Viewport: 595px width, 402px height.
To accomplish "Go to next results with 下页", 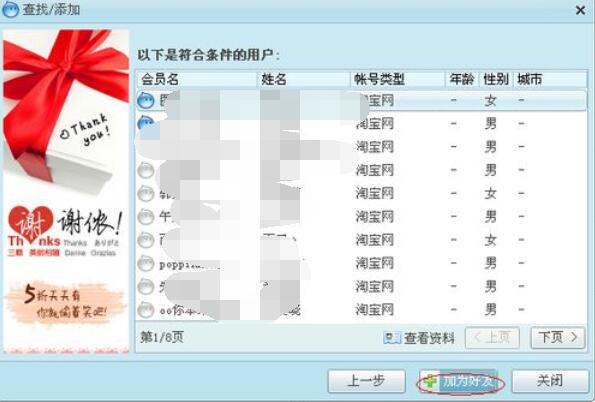I will [x=557, y=337].
